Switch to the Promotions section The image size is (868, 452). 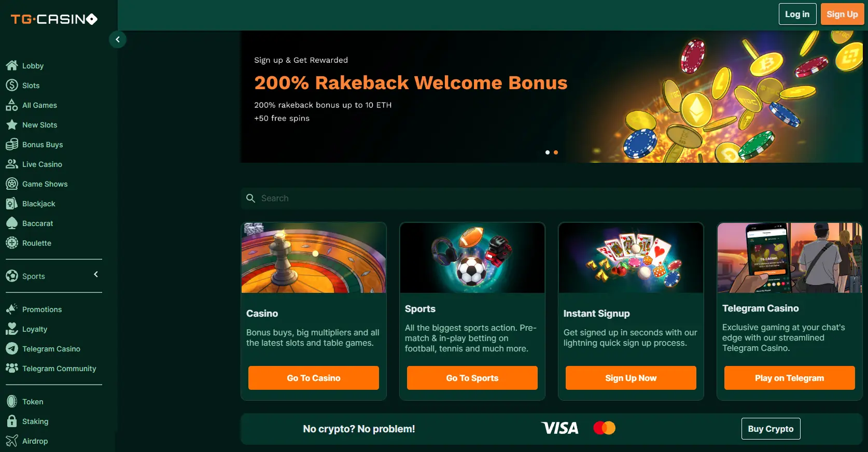click(41, 309)
